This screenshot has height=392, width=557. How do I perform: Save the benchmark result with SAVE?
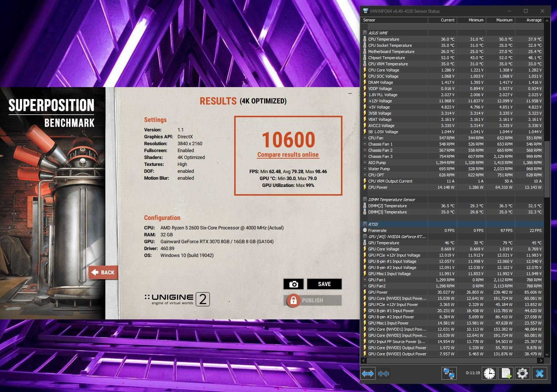(324, 284)
